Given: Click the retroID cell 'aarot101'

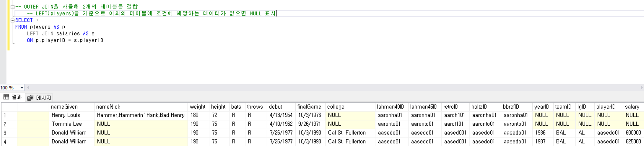Looking at the screenshot, I should tap(455, 124).
